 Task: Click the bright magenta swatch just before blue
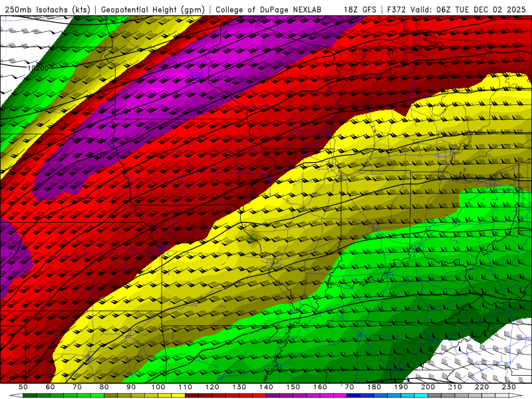tap(340, 396)
